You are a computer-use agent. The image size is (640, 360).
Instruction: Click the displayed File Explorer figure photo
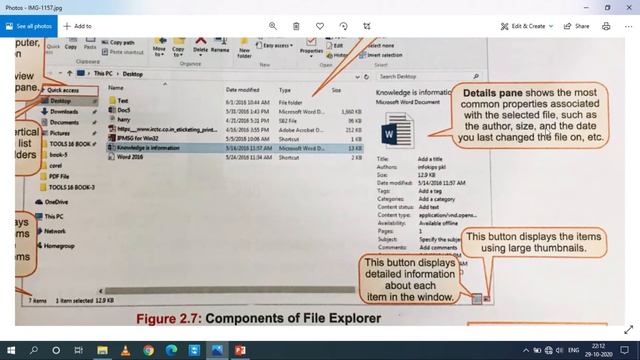pos(320,182)
